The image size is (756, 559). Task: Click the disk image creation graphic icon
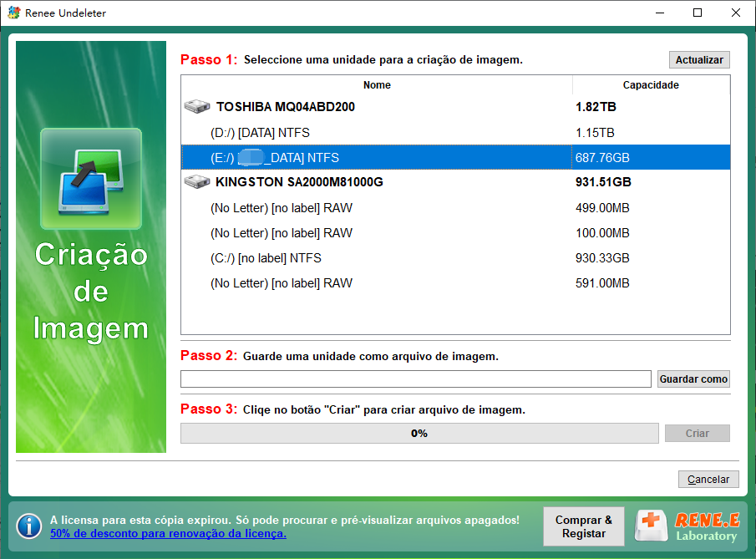point(91,179)
